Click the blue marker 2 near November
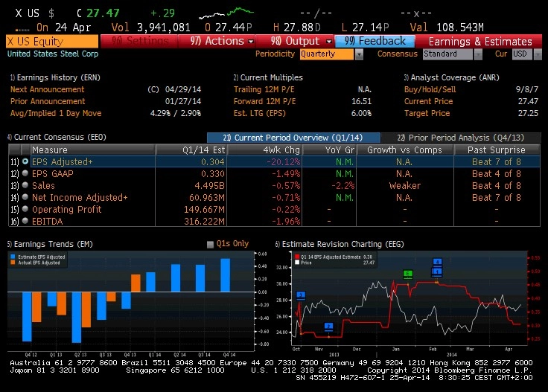The image size is (548, 392). 328,327
